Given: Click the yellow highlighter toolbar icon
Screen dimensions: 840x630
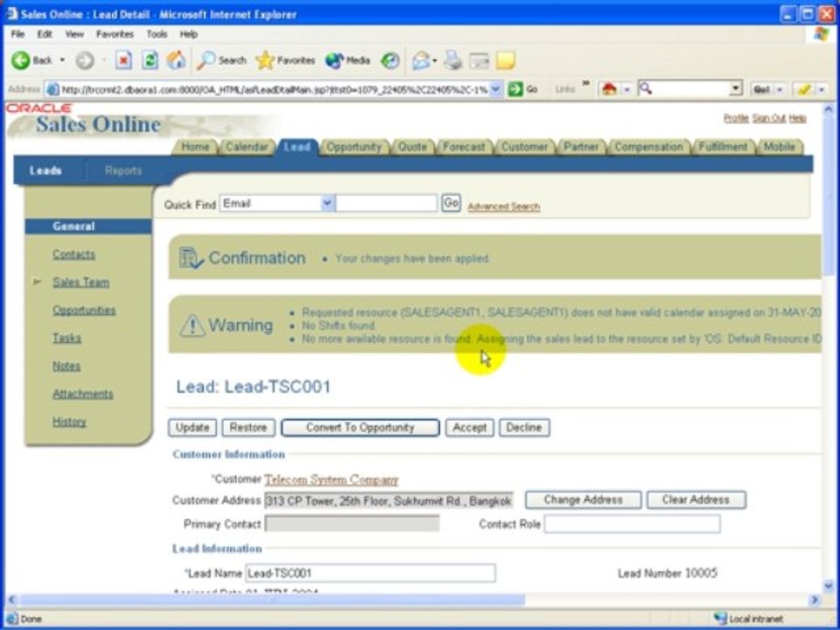Looking at the screenshot, I should coord(804,89).
